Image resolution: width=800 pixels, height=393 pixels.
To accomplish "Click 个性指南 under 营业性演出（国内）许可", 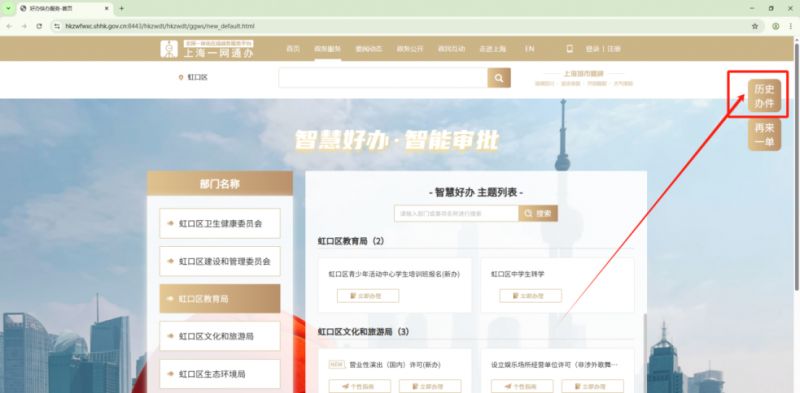I will pos(360,386).
